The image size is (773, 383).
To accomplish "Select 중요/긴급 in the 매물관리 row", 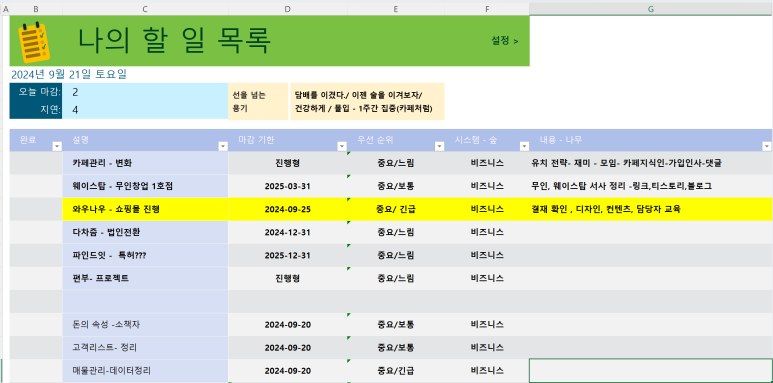I will pos(396,371).
